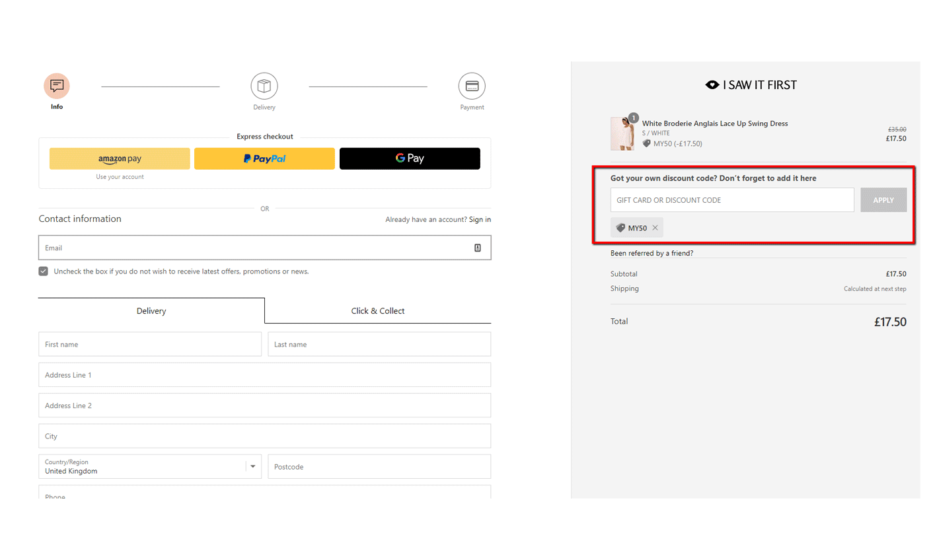Viewport: 933px width, 560px height.
Task: Switch to the Delivery tab
Action: pos(151,310)
